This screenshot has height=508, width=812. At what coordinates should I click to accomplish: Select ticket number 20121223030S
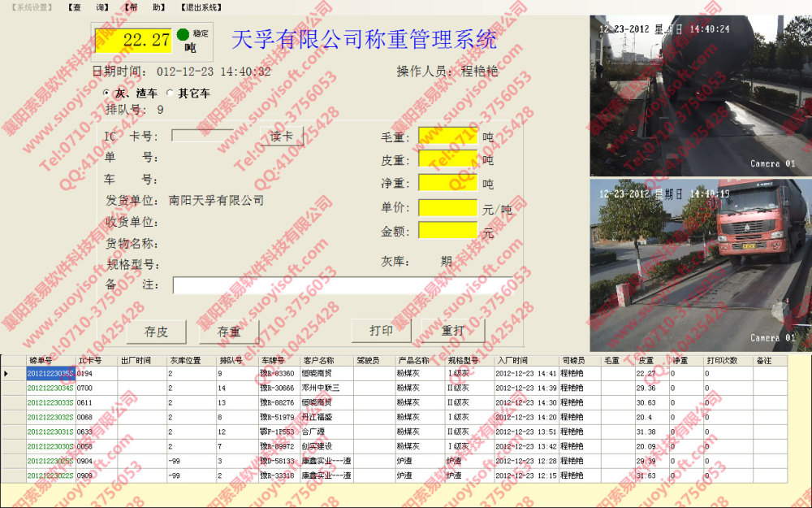pyautogui.click(x=50, y=445)
